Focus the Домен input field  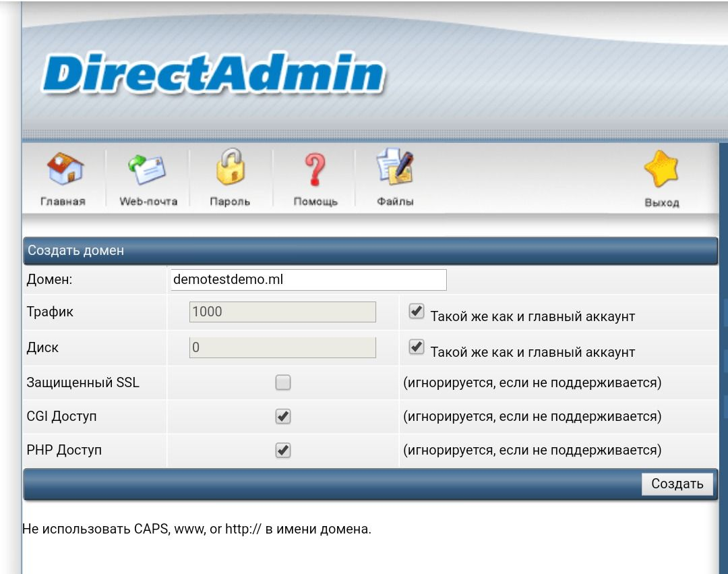pos(309,279)
